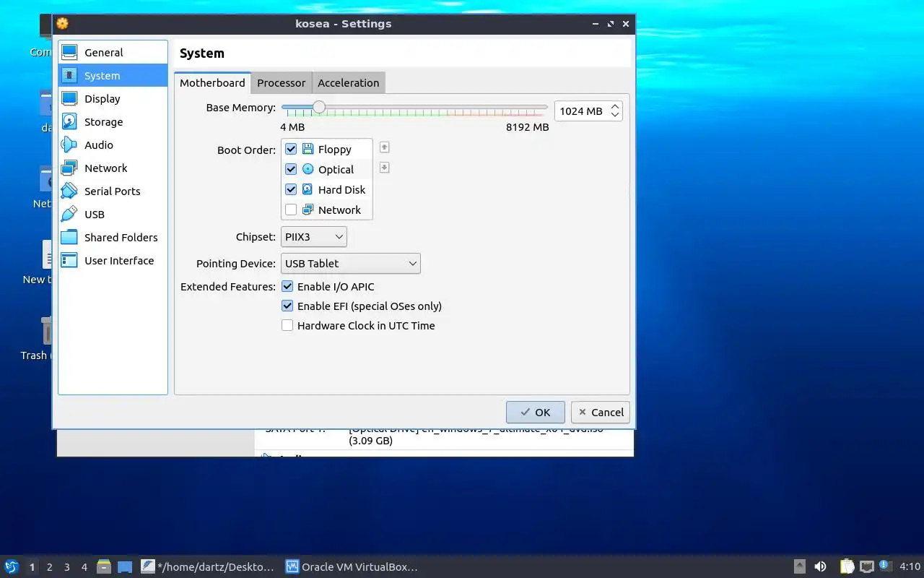This screenshot has height=578, width=924.
Task: Switch to the Processor tab
Action: click(282, 83)
